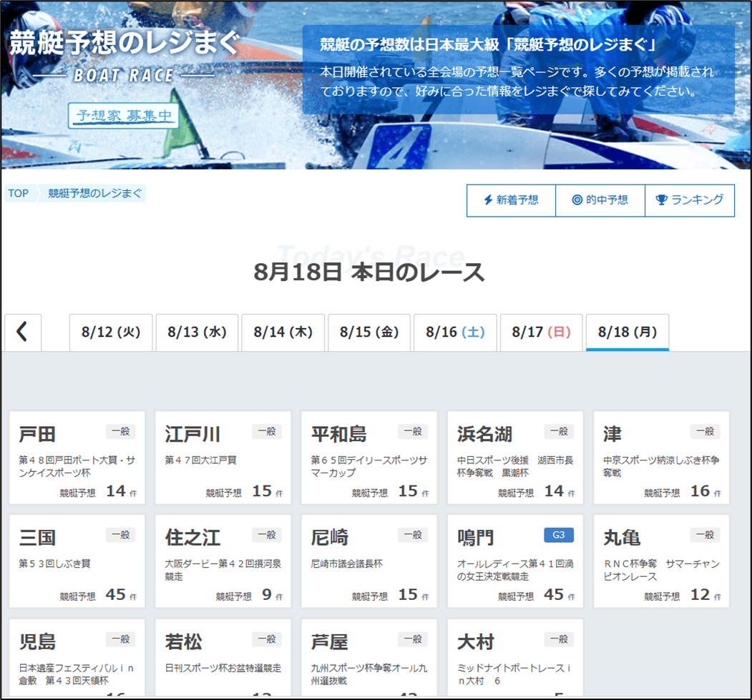Click 尼崎市議会議長杯 race title
The height and width of the screenshot is (700, 752).
pyautogui.click(x=347, y=563)
